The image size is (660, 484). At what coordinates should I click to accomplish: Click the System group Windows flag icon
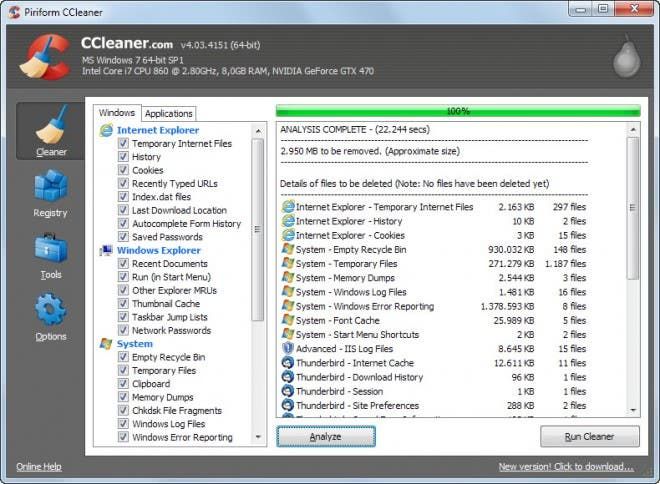106,344
